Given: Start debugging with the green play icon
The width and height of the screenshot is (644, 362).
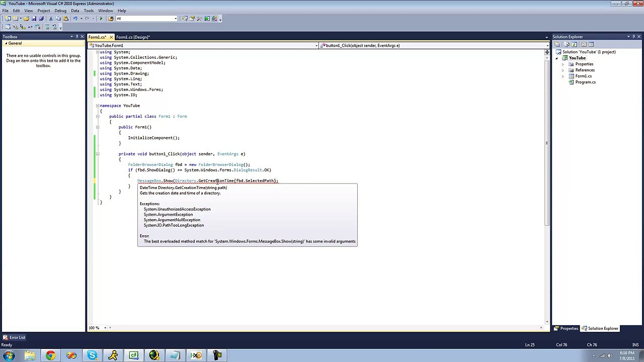Looking at the screenshot, I should tap(101, 19).
